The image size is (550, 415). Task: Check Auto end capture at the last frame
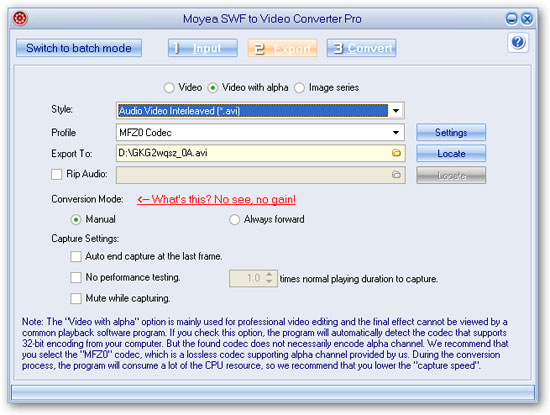(76, 256)
